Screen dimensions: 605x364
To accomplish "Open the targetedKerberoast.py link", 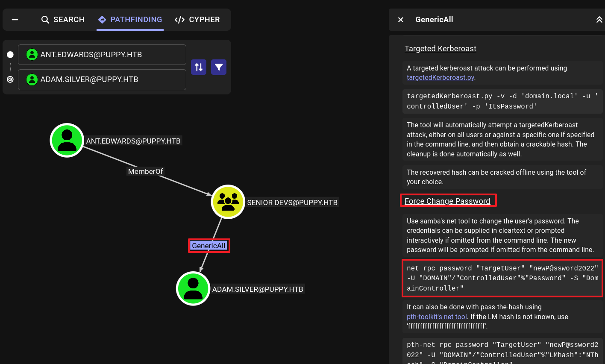I will 440,78.
